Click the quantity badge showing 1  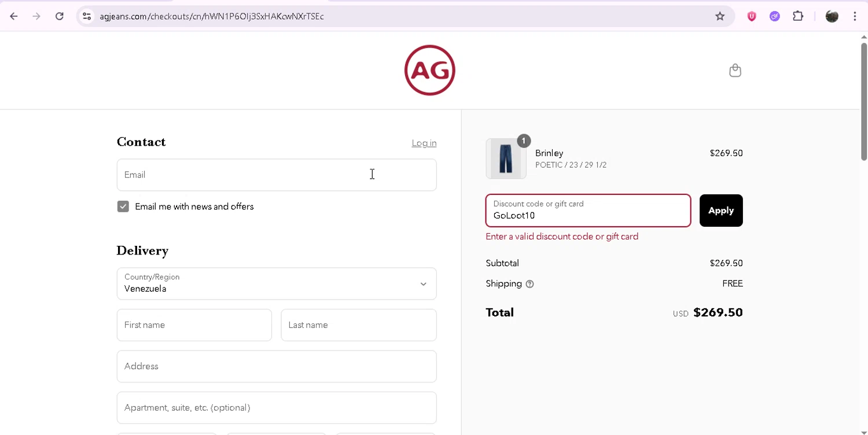pos(524,141)
